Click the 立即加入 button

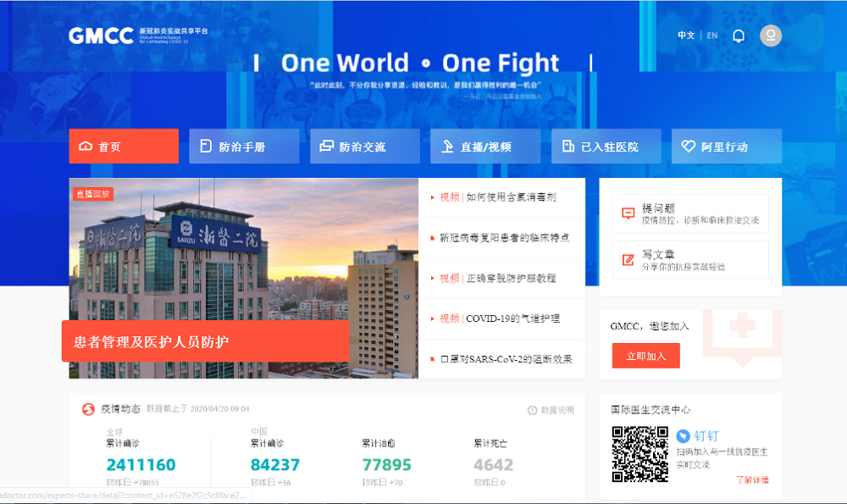pos(646,356)
